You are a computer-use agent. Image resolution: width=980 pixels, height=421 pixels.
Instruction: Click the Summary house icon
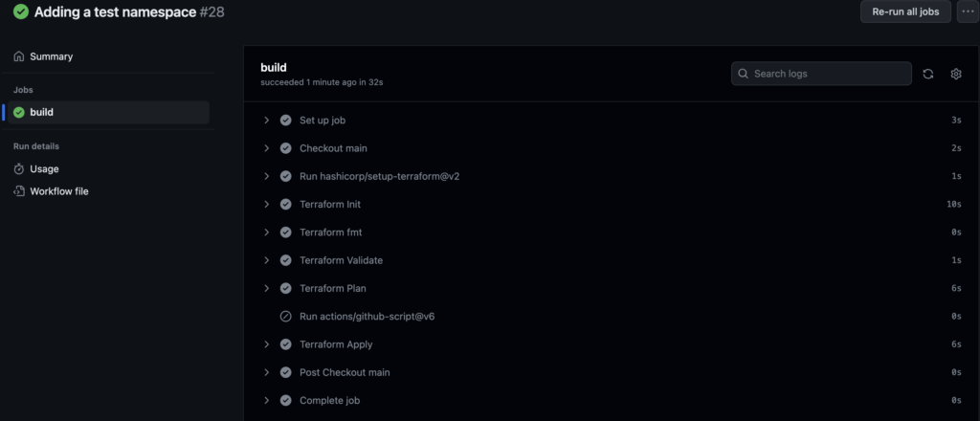click(x=19, y=56)
